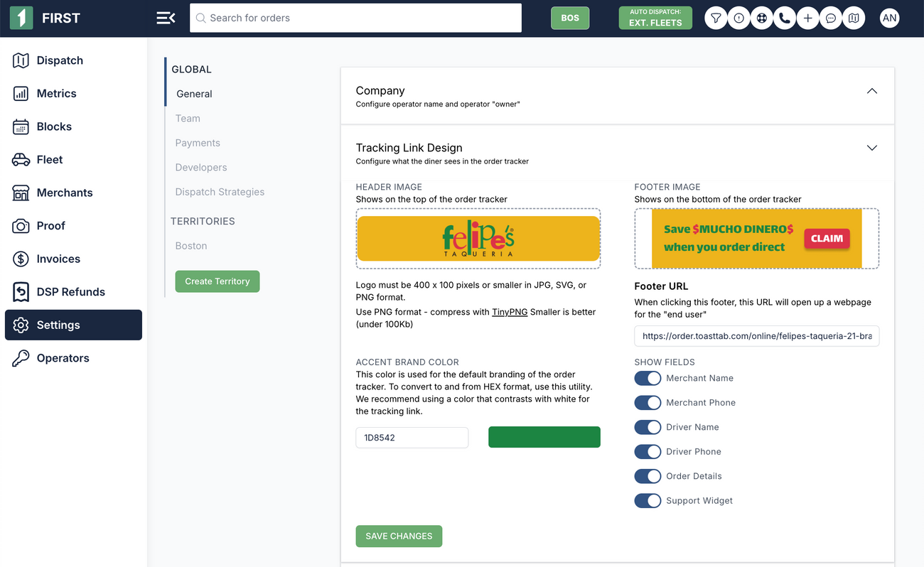Click the Create Territory button
Viewport: 924px width, 567px height.
217,281
